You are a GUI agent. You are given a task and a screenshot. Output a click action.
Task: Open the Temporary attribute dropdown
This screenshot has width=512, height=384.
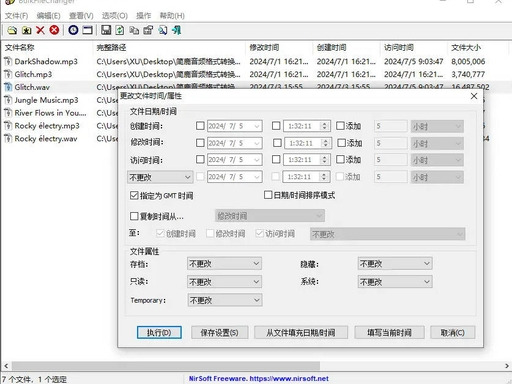point(225,300)
